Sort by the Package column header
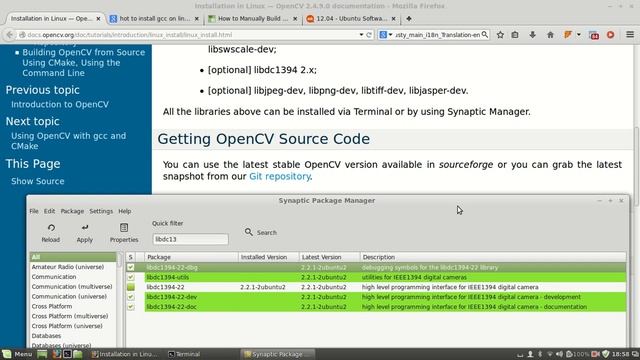640x360 pixels. [x=191, y=257]
